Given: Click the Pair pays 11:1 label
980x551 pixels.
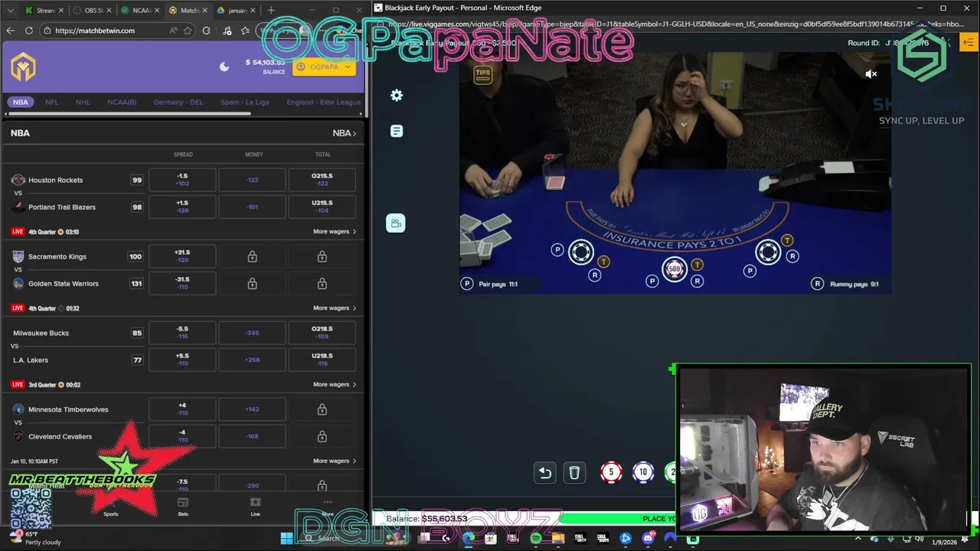Looking at the screenshot, I should click(x=498, y=284).
